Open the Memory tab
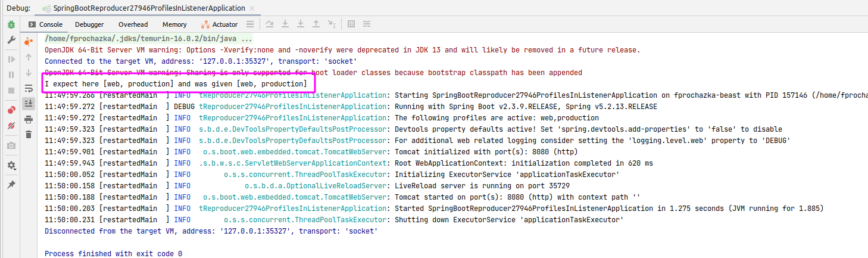Screen dimensions: 868x258 (x=174, y=24)
